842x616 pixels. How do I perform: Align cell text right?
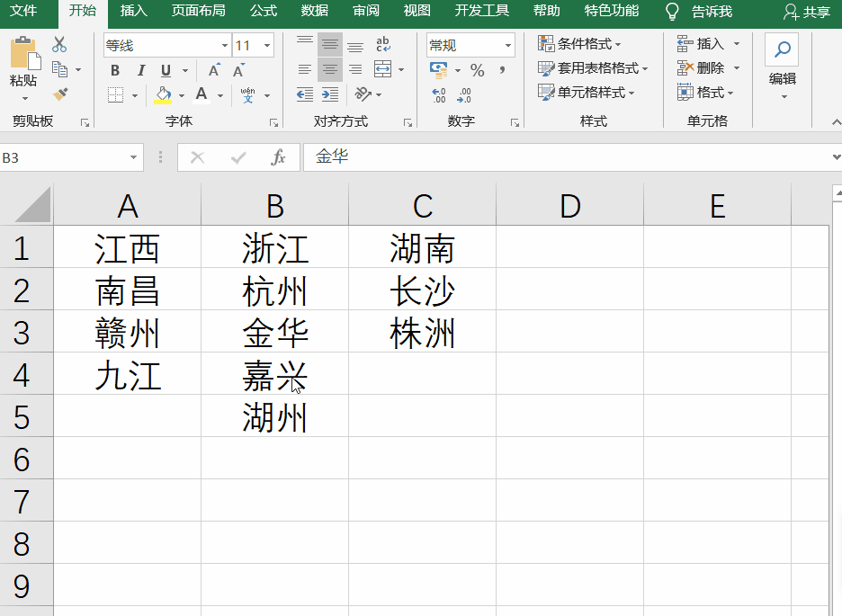[x=355, y=69]
